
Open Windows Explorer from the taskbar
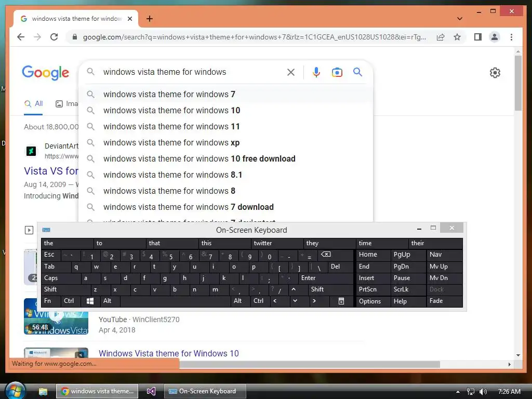[x=43, y=391]
